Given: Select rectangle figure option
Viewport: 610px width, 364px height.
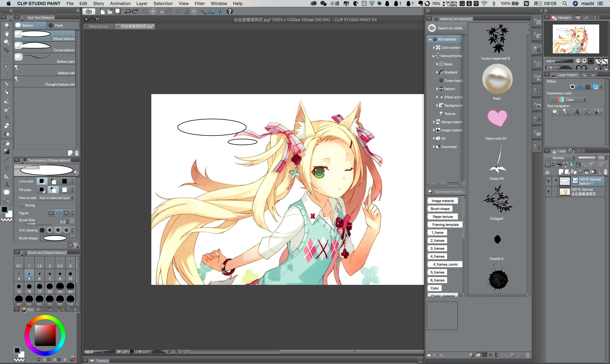Looking at the screenshot, I should (51, 213).
